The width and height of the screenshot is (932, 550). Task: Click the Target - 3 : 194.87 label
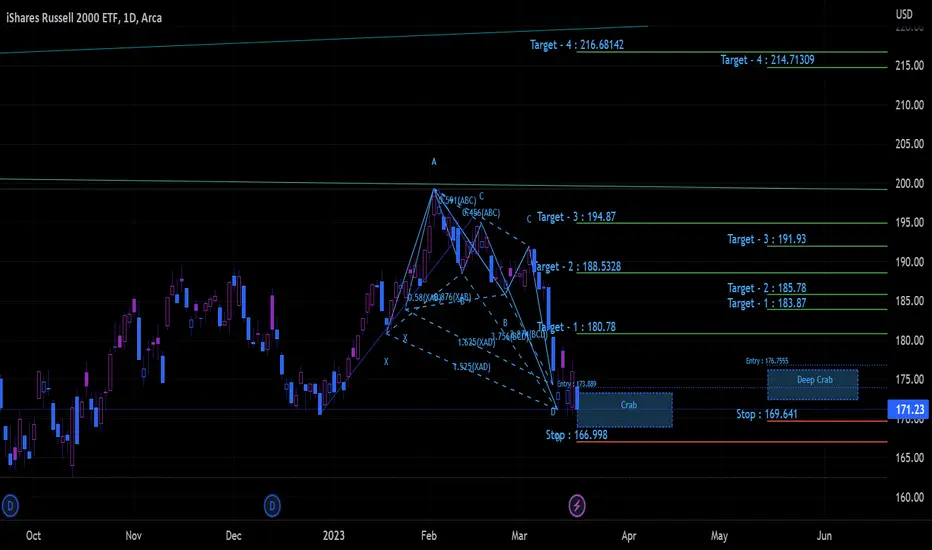pos(576,217)
